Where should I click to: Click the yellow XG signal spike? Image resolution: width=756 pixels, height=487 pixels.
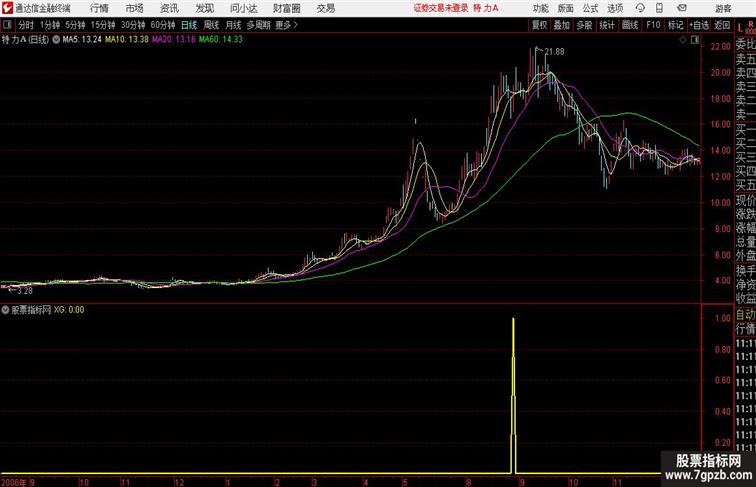click(513, 395)
